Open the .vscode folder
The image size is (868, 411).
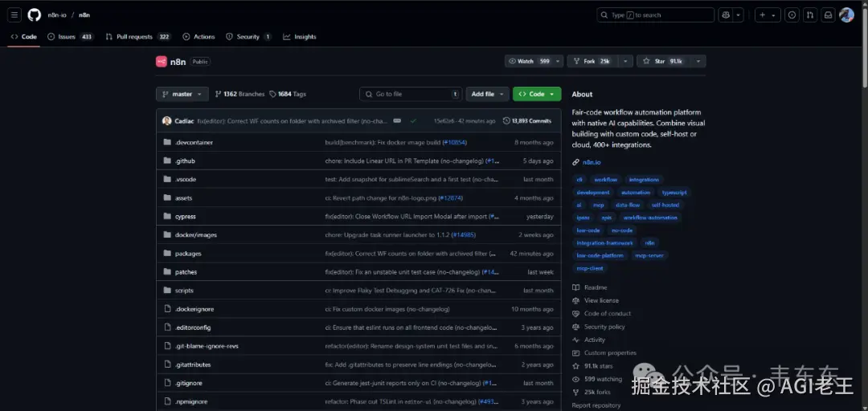coord(186,179)
